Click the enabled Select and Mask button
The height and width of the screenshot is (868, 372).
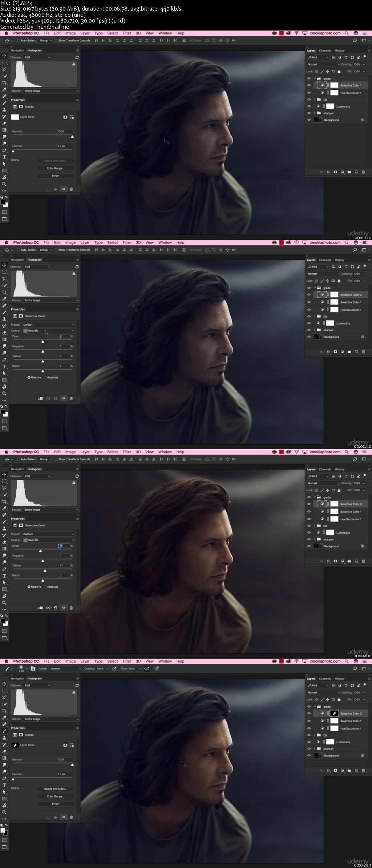pos(56,789)
